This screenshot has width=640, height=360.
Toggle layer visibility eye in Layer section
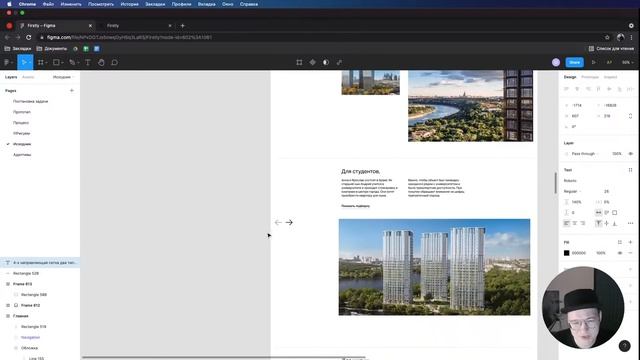(x=631, y=154)
